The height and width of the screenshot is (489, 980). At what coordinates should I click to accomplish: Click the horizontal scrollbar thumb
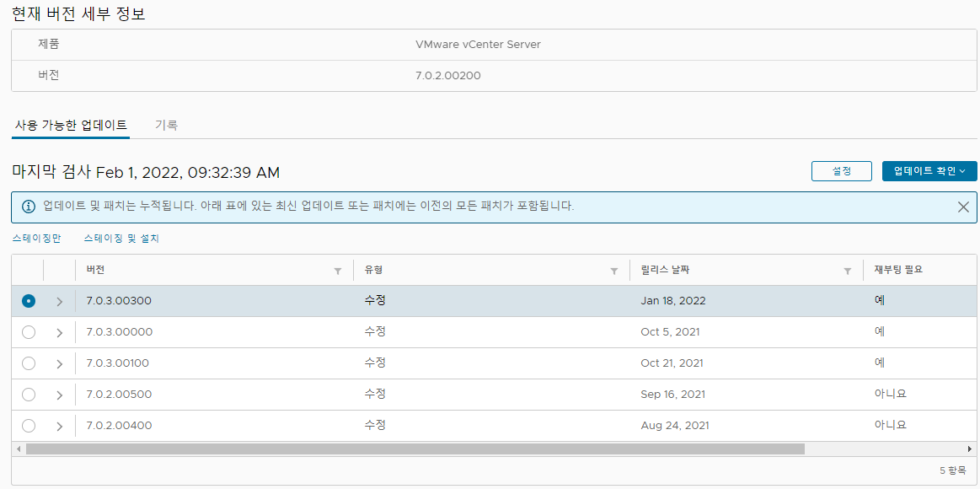click(x=415, y=449)
